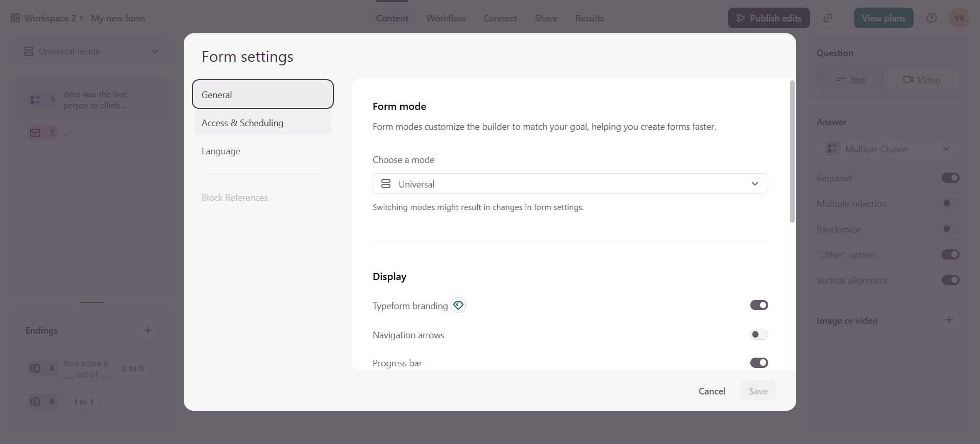Click the Image or video label
Image resolution: width=980 pixels, height=444 pixels.
847,320
